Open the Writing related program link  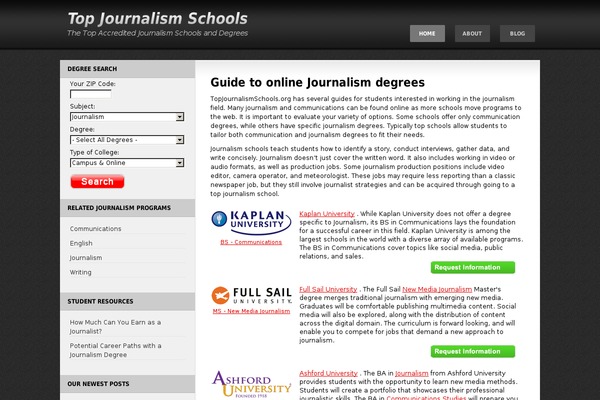pyautogui.click(x=80, y=272)
